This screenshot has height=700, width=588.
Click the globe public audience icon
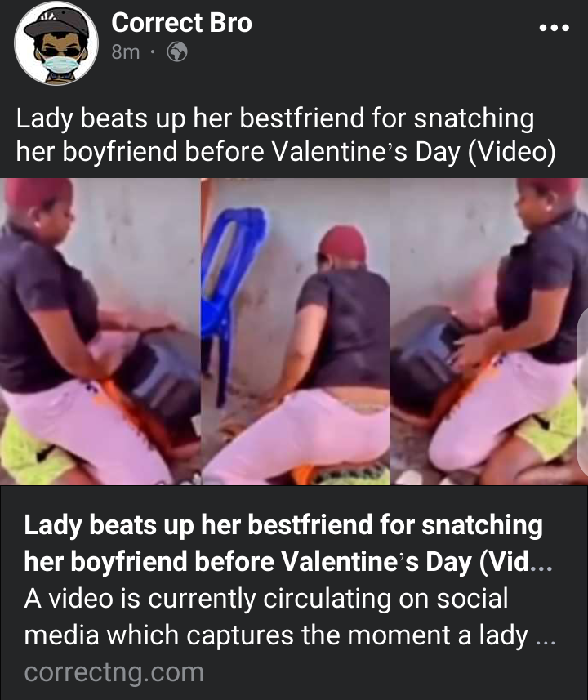tap(177, 51)
